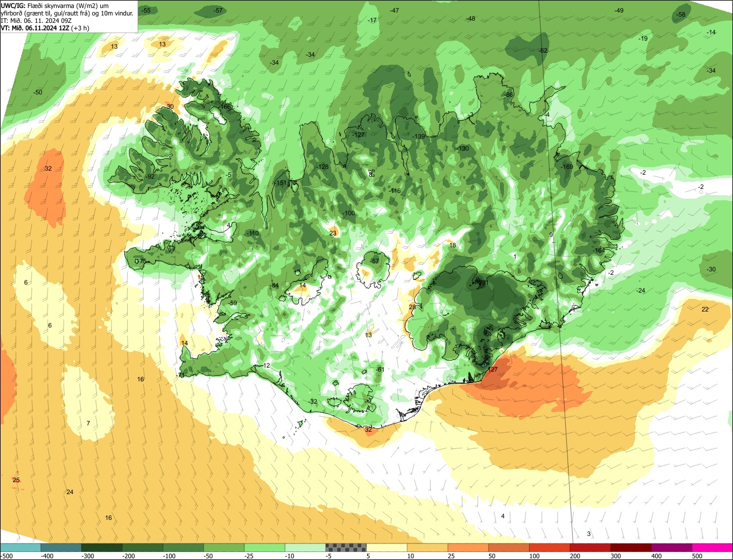Click the "22" value in the southeast sea

coord(705,309)
